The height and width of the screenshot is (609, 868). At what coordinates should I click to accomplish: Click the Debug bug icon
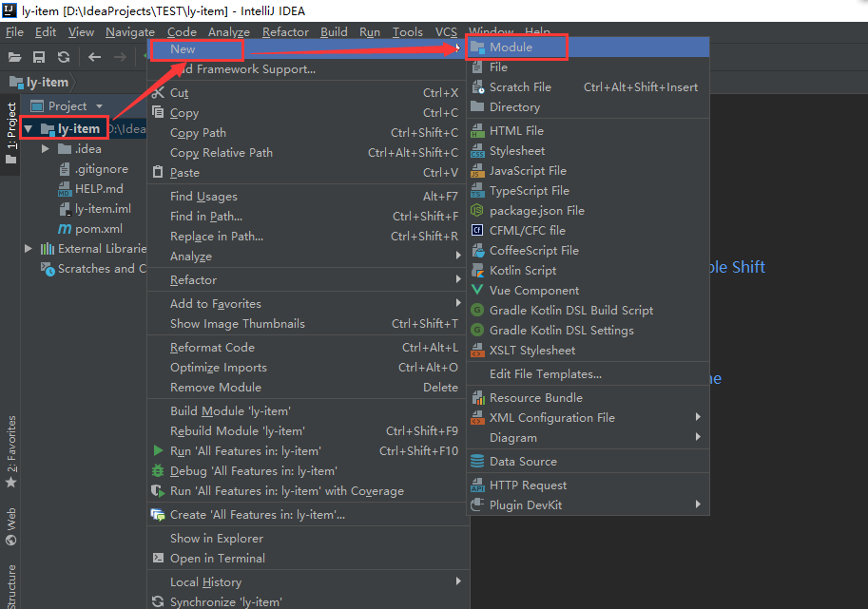(x=158, y=470)
